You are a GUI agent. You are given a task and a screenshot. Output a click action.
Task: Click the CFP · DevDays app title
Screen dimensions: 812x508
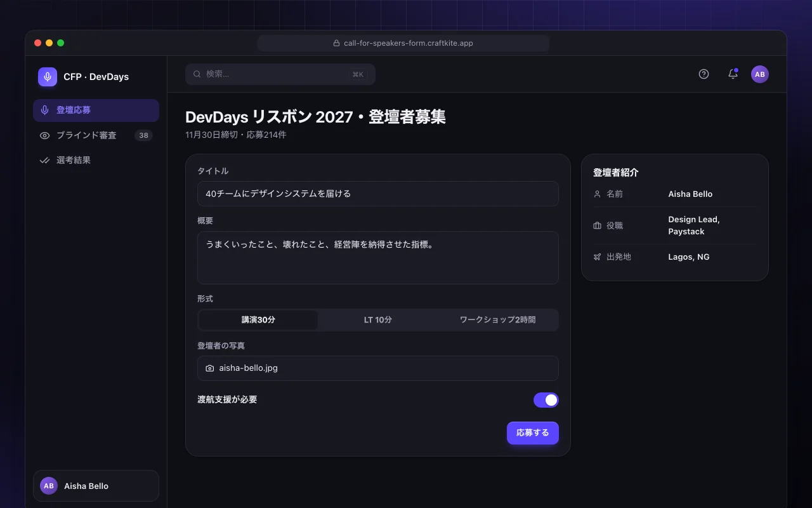96,77
